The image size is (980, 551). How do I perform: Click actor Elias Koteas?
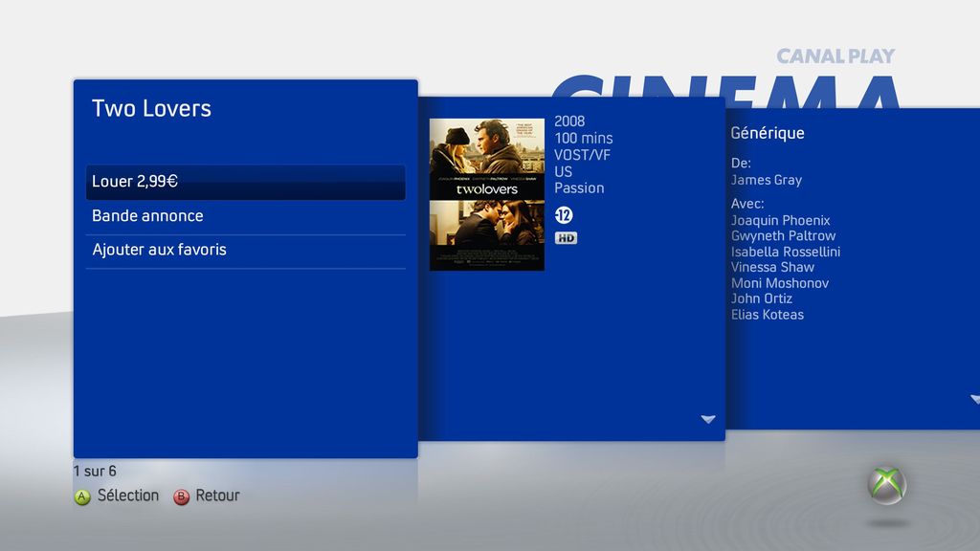[768, 315]
